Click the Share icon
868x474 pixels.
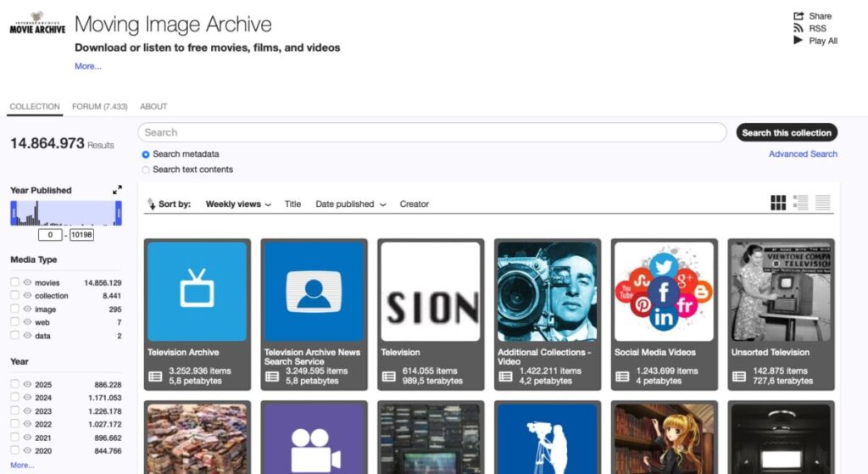pos(798,16)
